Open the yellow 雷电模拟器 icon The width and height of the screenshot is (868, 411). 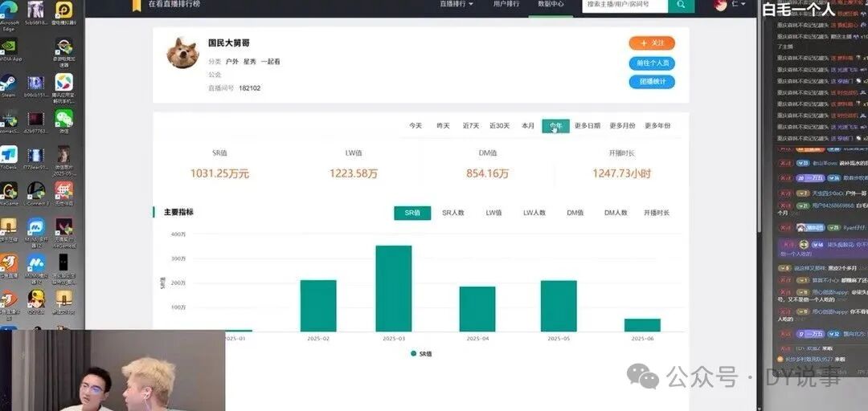[x=63, y=10]
